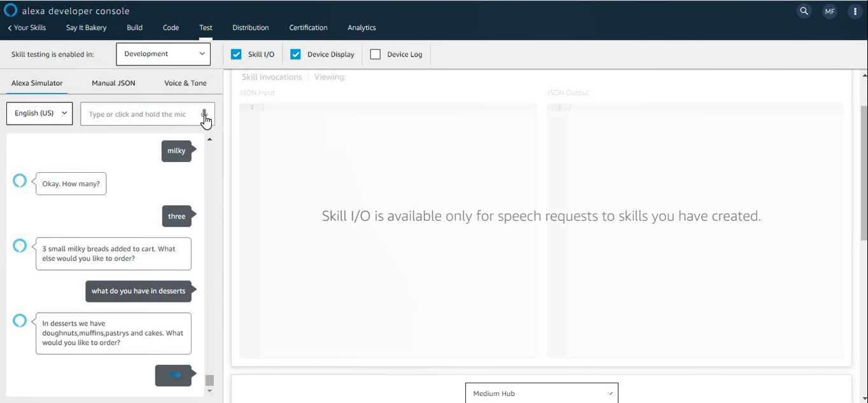
Task: Switch to the Code tab
Action: click(x=171, y=28)
